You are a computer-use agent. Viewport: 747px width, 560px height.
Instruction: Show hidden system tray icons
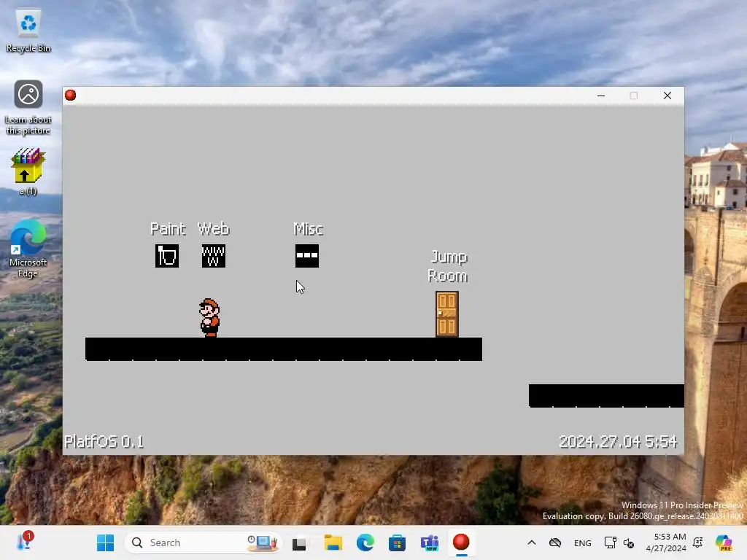click(532, 542)
